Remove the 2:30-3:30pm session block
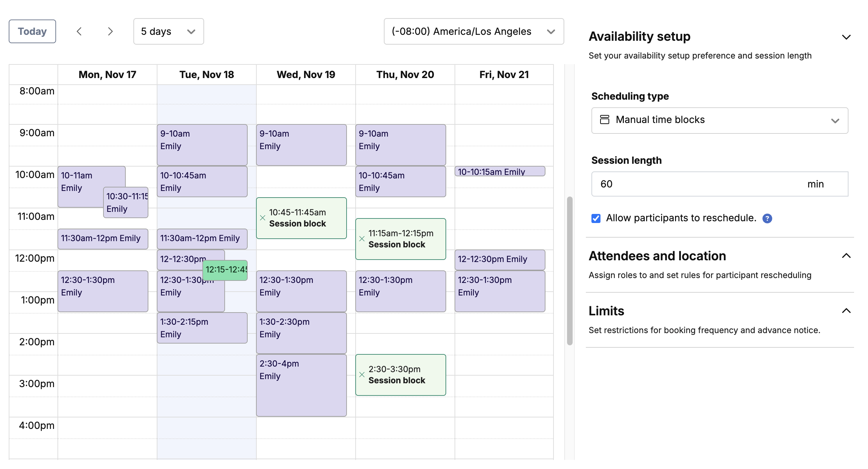 click(x=362, y=375)
